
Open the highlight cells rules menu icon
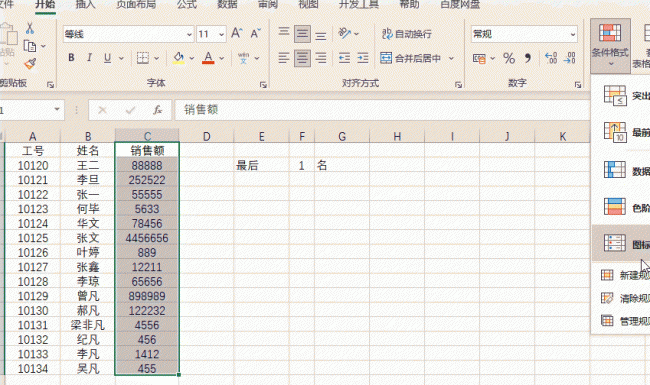pyautogui.click(x=615, y=95)
